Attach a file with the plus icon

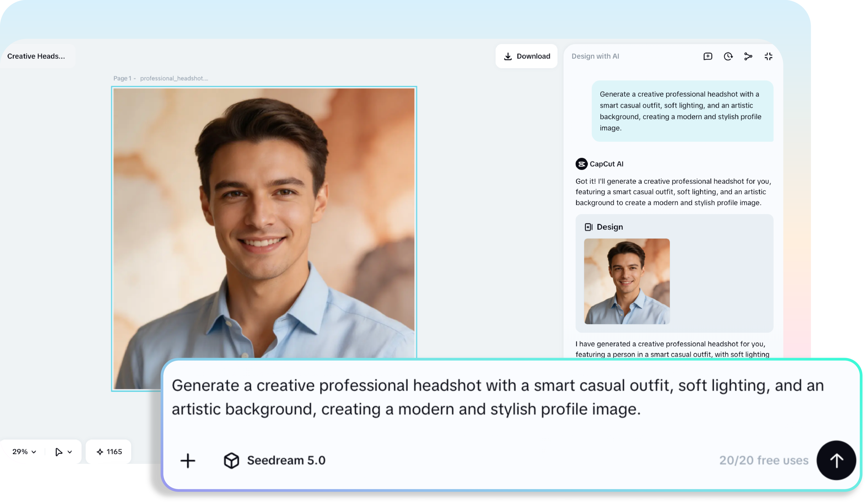(x=188, y=461)
